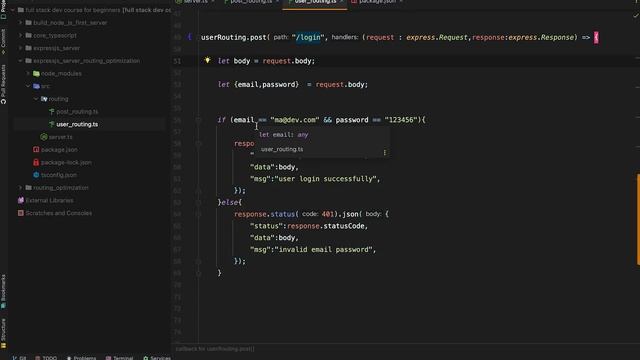Switch to the post_routing.ts editor tab
The image size is (640, 360).
[251, 2]
